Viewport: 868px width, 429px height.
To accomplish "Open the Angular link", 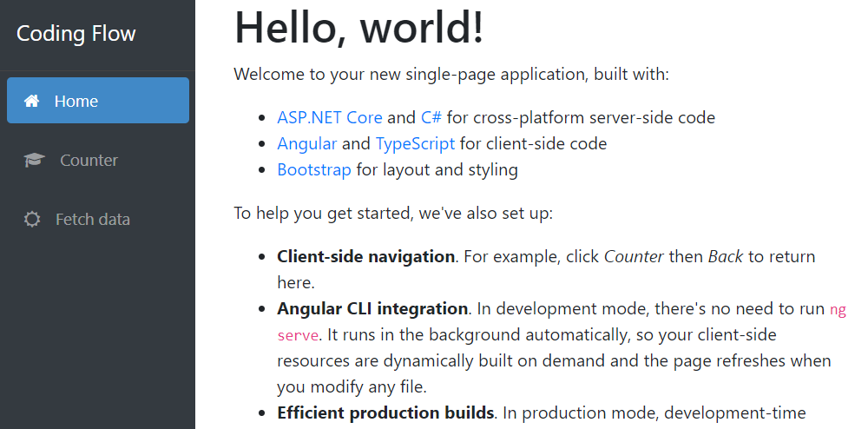I will click(x=306, y=143).
